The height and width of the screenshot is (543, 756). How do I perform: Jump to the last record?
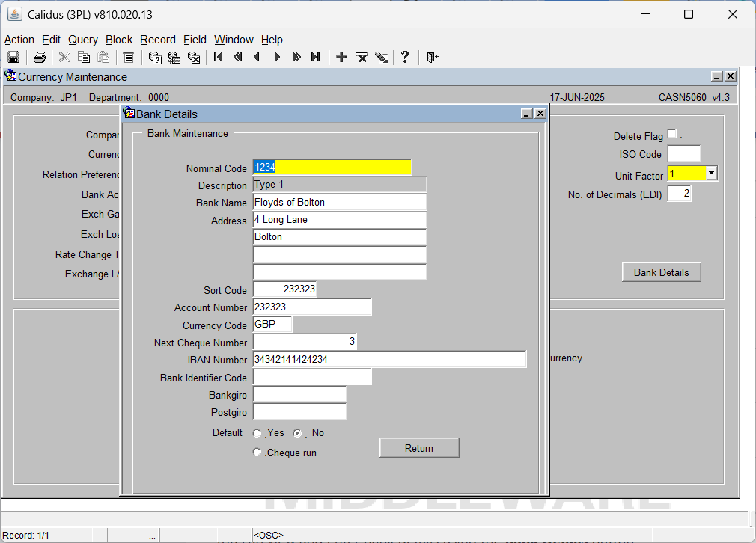(x=315, y=58)
